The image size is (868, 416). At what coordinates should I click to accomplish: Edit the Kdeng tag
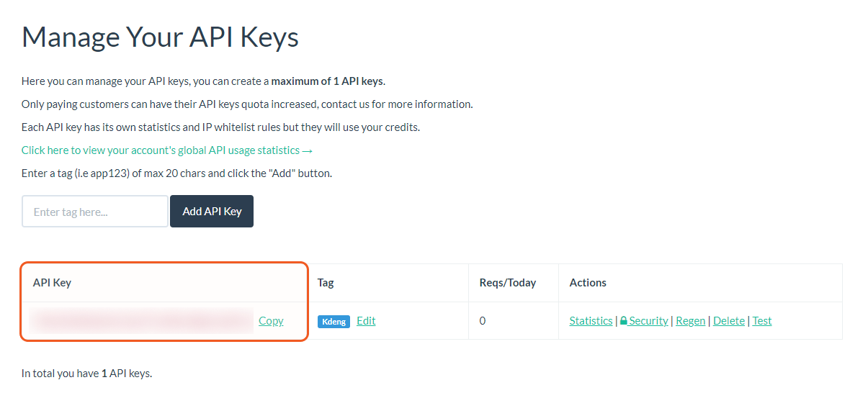[x=366, y=321]
